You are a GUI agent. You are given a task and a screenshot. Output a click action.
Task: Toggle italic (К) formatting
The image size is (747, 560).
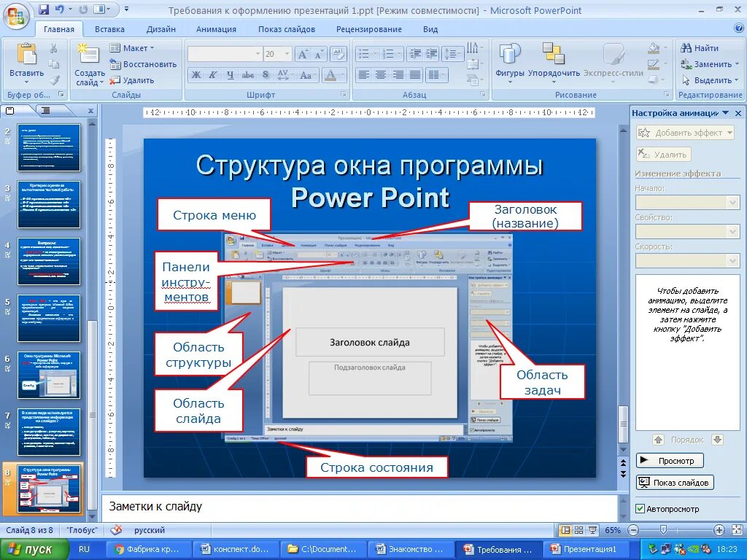(213, 75)
